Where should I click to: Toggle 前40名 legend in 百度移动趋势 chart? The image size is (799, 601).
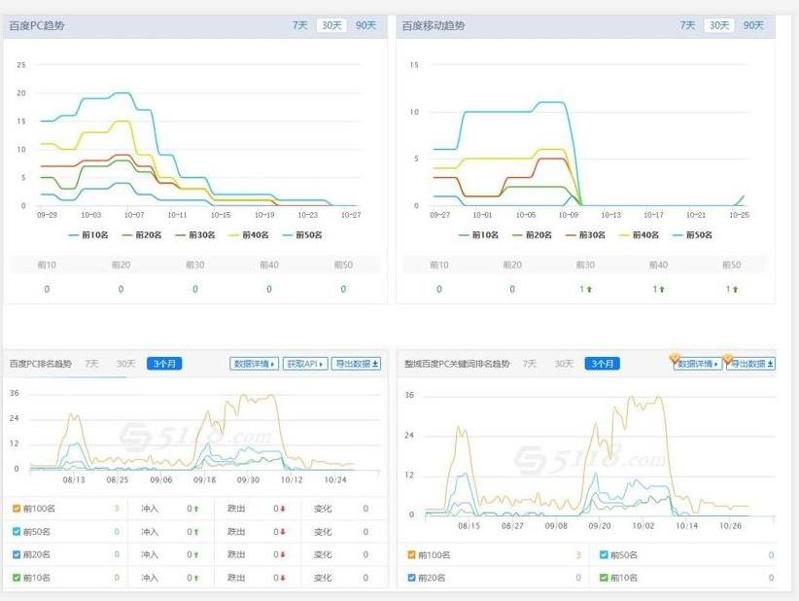640,235
